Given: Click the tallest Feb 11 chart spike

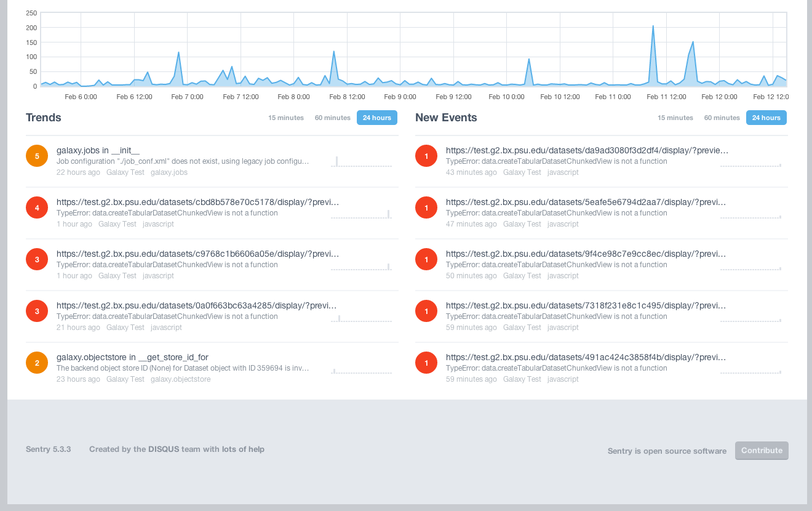Looking at the screenshot, I should coord(653,28).
